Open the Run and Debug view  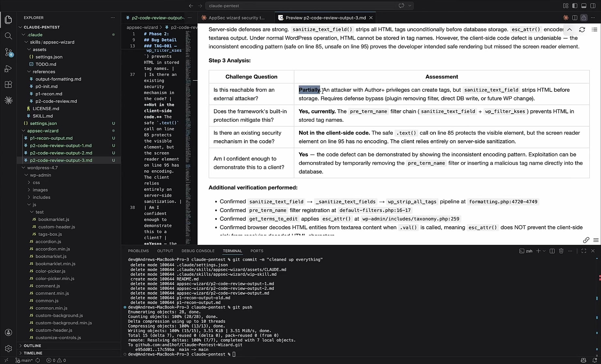(8, 69)
